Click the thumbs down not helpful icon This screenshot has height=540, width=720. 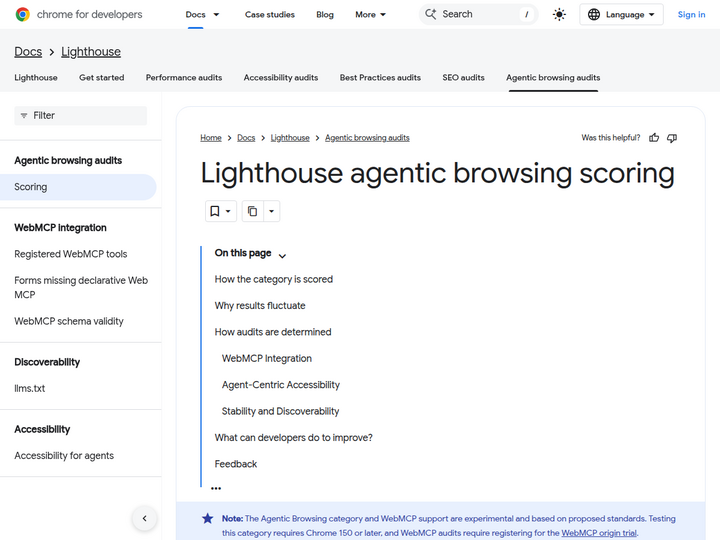[x=672, y=138]
